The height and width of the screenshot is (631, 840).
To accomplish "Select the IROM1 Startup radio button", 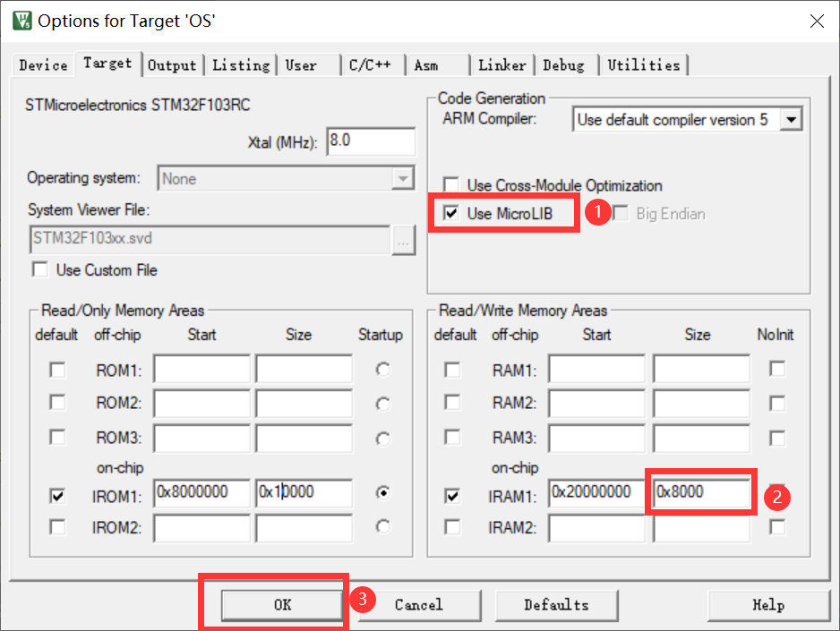I will [382, 492].
